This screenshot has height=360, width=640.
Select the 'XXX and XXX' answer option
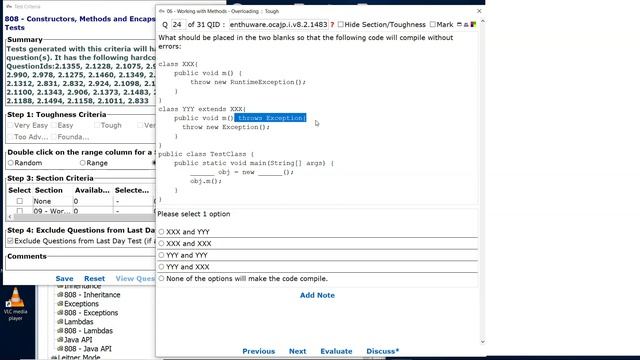[162, 244]
